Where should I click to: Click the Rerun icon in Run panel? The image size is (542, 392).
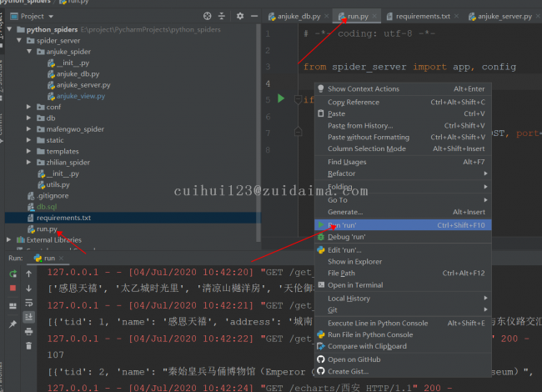[13, 273]
